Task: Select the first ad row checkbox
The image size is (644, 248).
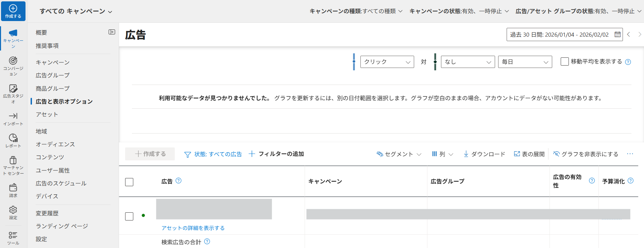Action: (x=129, y=216)
